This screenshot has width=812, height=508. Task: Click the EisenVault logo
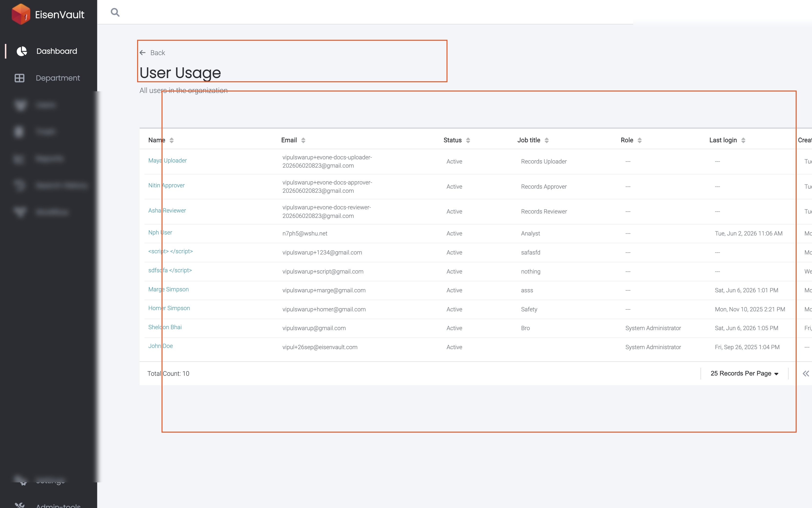pyautogui.click(x=48, y=14)
